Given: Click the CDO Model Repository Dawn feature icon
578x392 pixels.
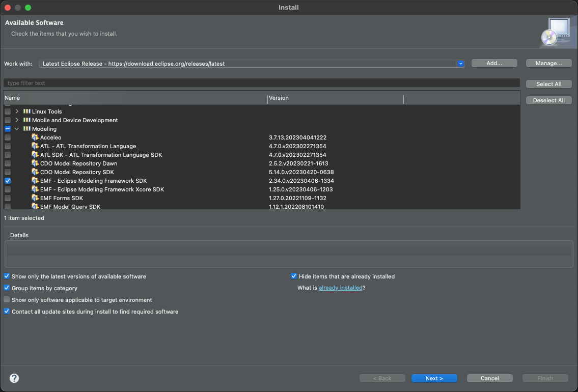Looking at the screenshot, I should pos(34,163).
